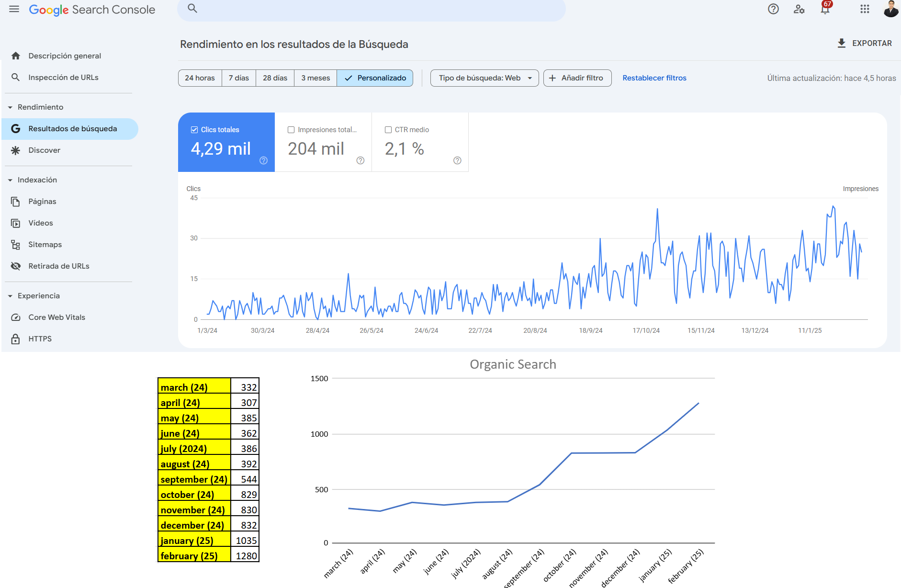
Task: Click the search bar at top
Action: [371, 9]
